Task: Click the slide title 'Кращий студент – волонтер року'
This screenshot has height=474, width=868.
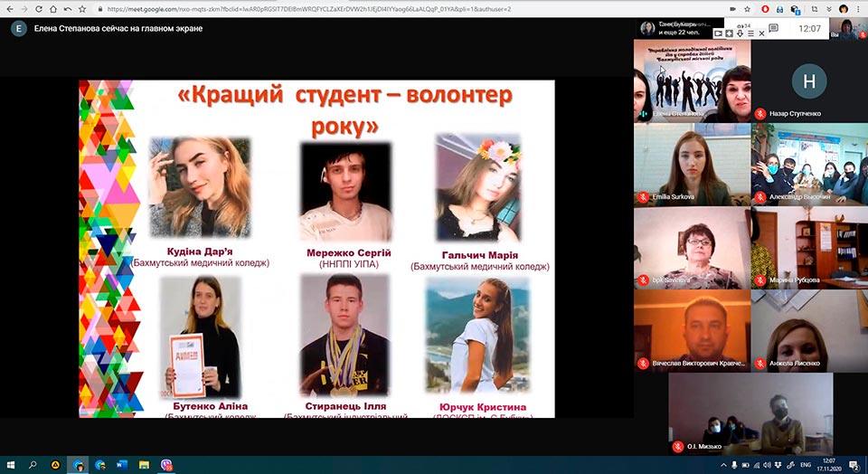Action: [344, 110]
